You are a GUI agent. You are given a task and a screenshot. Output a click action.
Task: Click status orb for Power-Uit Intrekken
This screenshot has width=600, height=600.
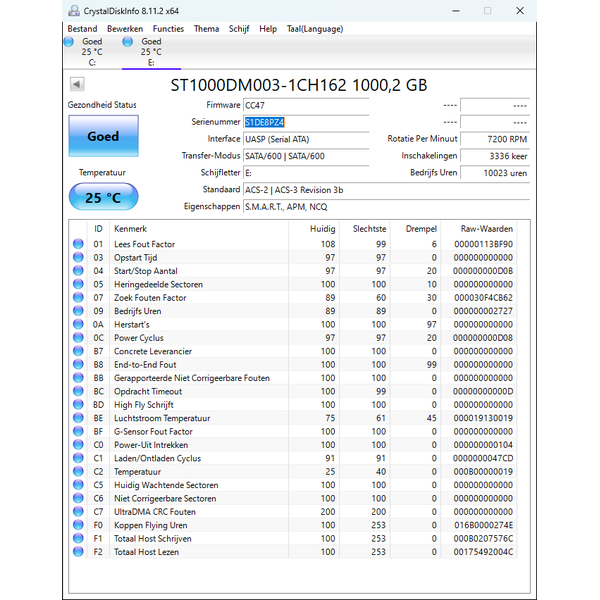pyautogui.click(x=78, y=445)
